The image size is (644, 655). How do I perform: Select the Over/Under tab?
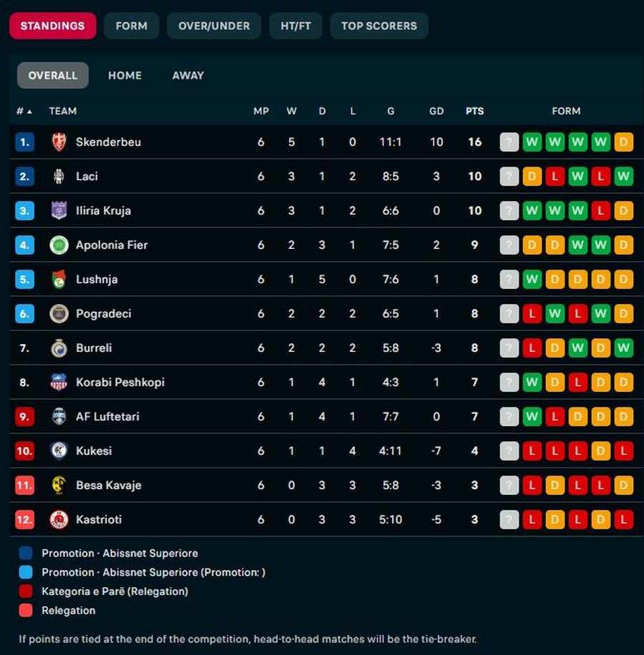coord(214,26)
